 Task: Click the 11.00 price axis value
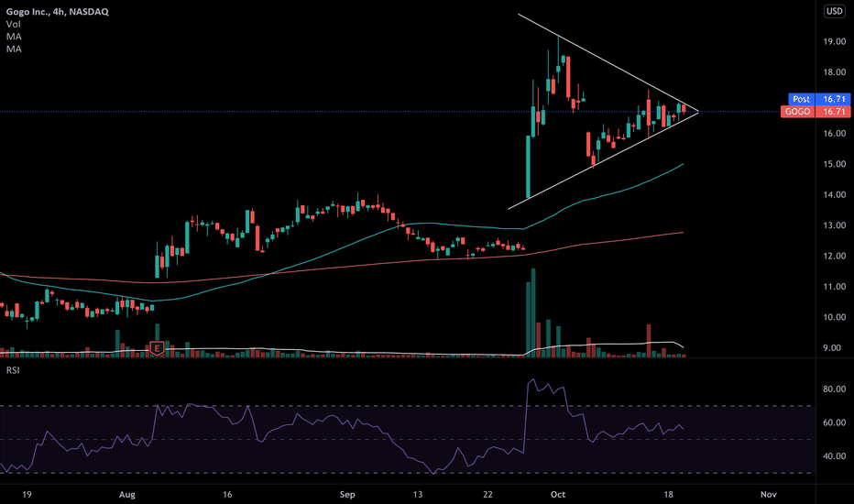tap(835, 287)
